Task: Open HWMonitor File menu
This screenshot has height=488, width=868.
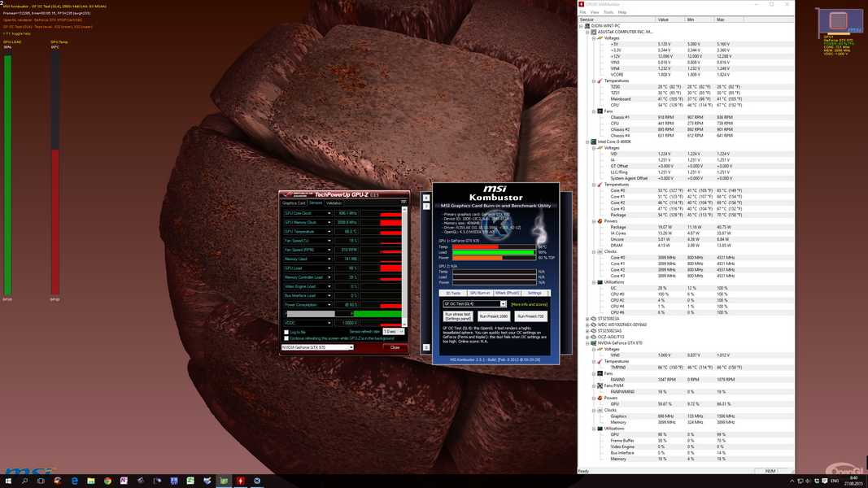Action: [583, 12]
